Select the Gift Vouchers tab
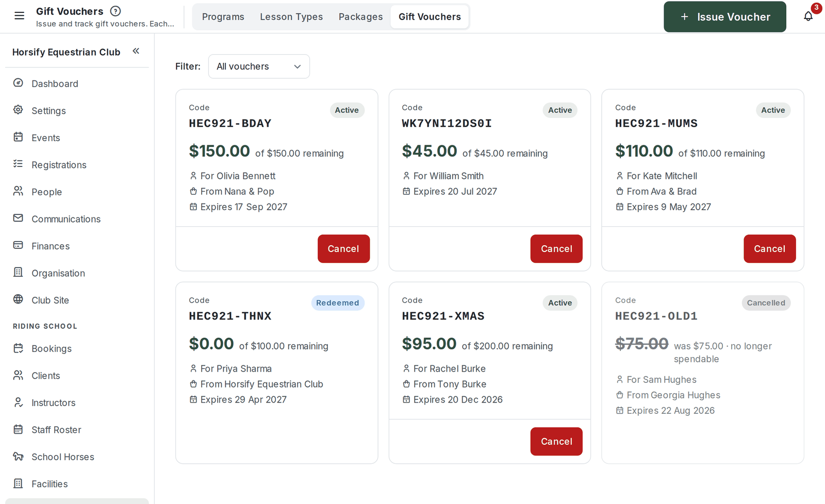825x504 pixels. (x=430, y=17)
